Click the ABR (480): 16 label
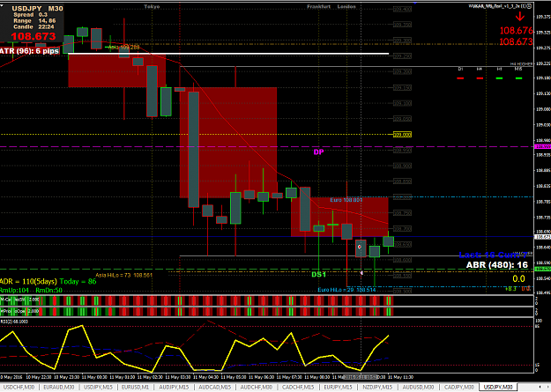 pos(497,265)
